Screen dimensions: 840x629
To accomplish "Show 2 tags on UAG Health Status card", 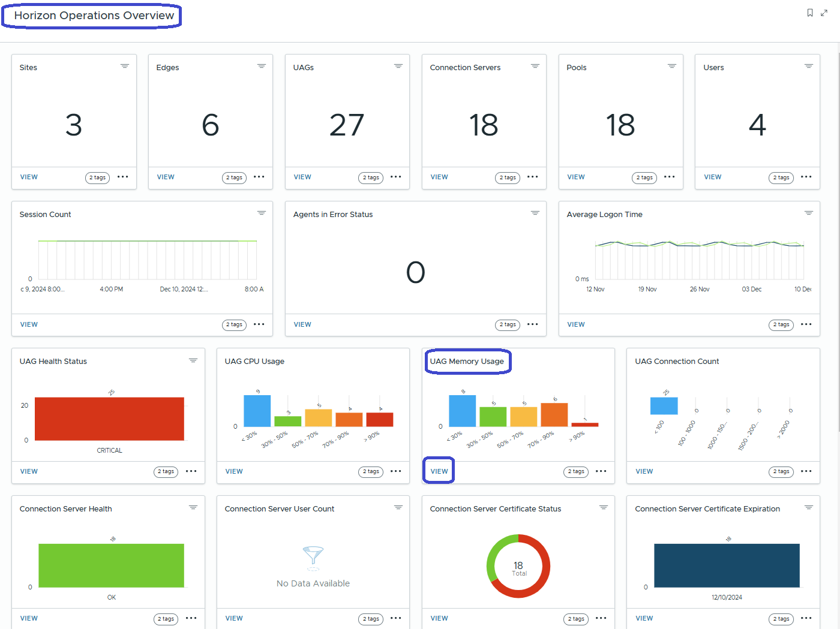I will [166, 472].
